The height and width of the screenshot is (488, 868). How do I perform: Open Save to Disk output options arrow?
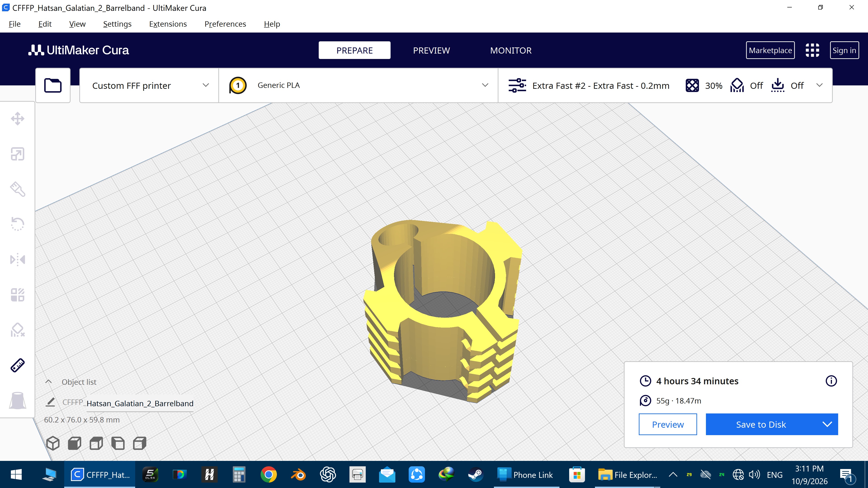pos(827,424)
